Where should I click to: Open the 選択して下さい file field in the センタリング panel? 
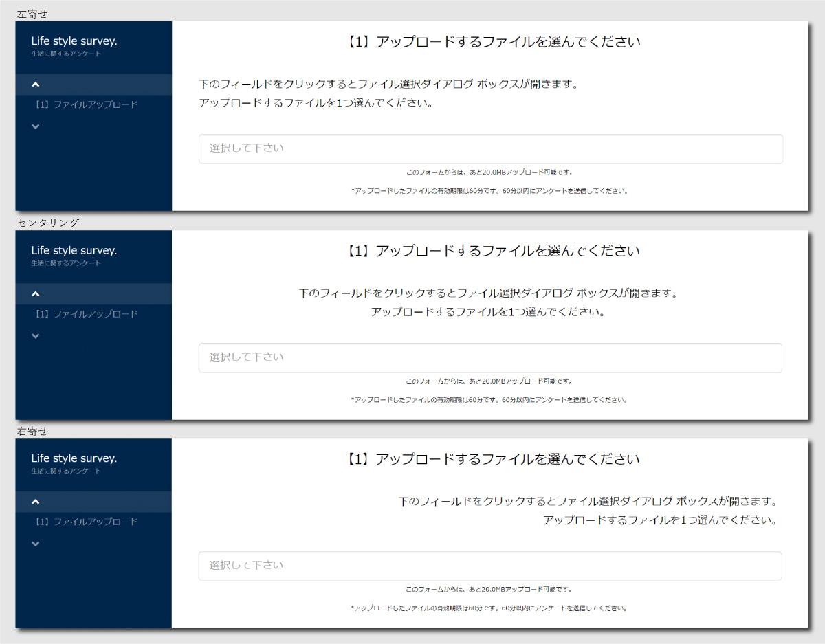tap(490, 357)
